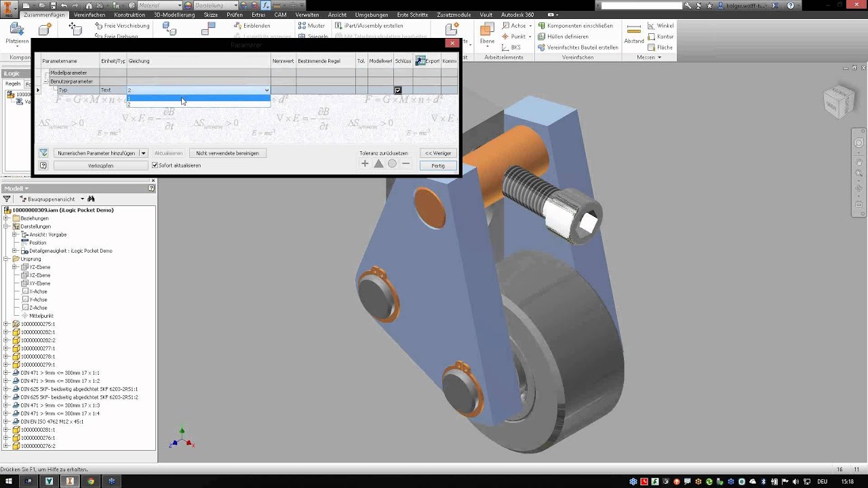Open Numerischen Parameter hinzufügen dropdown arrow
Screen dimensions: 868x488
click(x=143, y=153)
